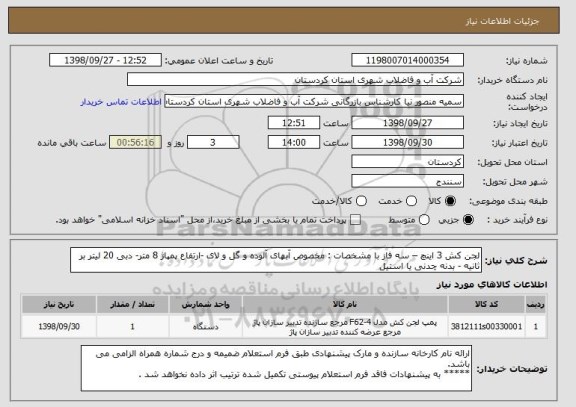This screenshot has width=576, height=407.
Task: Click the remaining time countdown 00:56:16
Action: pyautogui.click(x=136, y=142)
